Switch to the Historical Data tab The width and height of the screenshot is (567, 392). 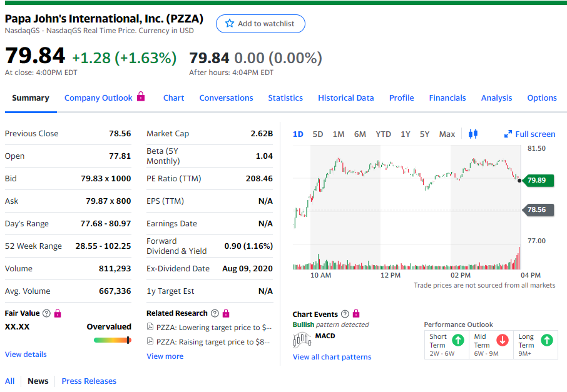point(345,98)
